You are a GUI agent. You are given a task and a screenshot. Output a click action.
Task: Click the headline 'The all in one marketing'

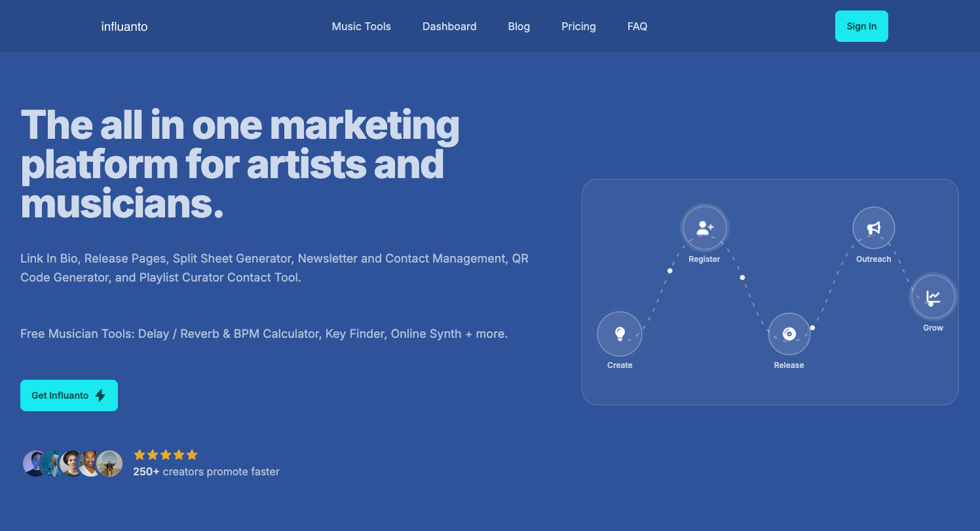pos(240,124)
